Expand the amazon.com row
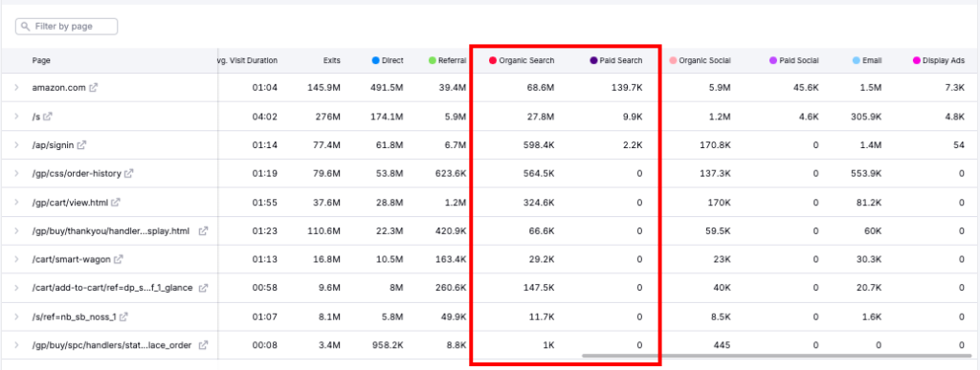 pos(17,88)
